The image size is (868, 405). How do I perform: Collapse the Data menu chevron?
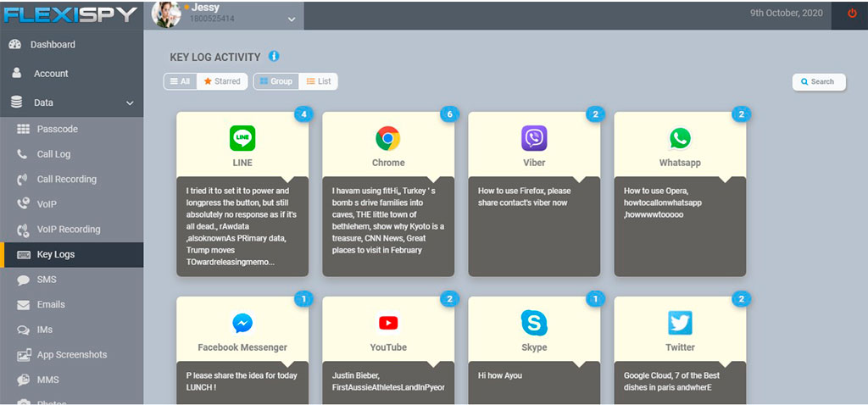[x=130, y=103]
